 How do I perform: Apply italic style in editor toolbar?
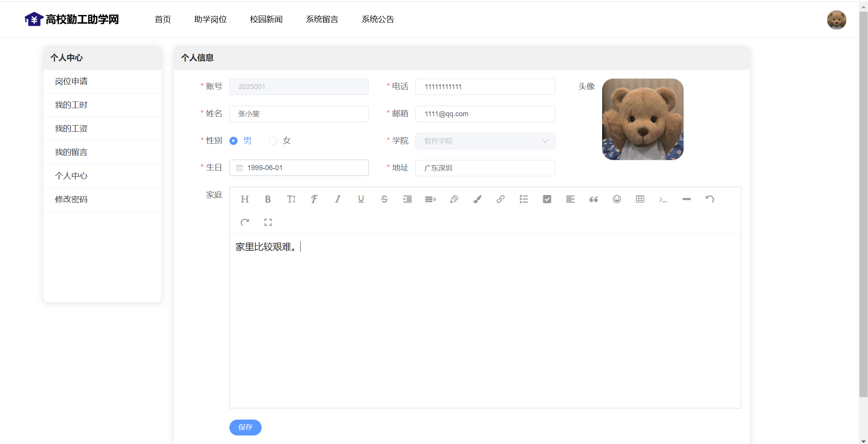point(338,199)
